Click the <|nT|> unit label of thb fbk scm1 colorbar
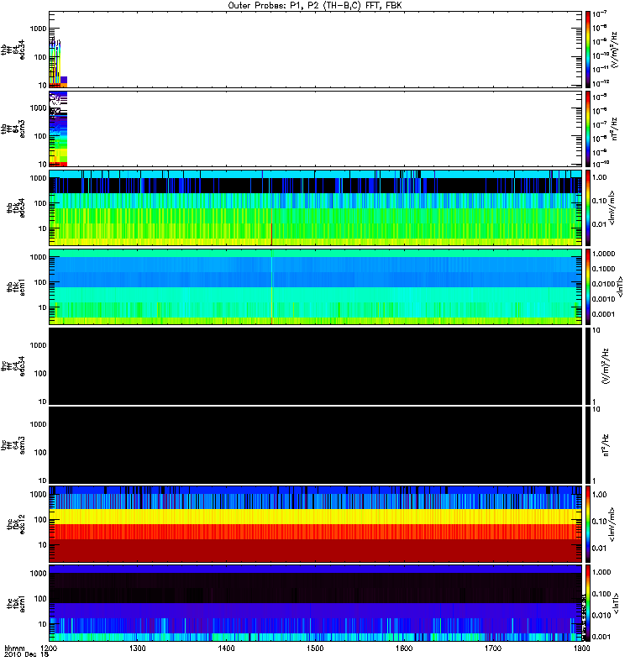 (619, 286)
